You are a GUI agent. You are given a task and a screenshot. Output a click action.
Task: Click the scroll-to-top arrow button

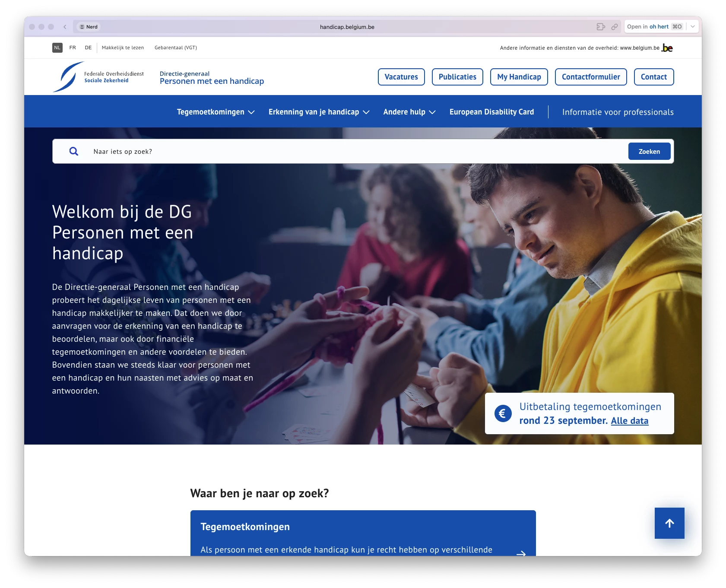click(669, 523)
